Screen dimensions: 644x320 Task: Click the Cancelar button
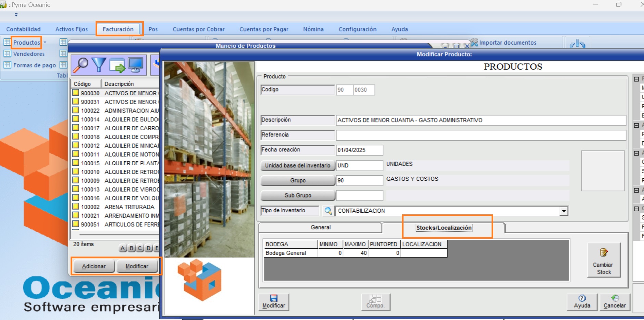click(x=615, y=302)
